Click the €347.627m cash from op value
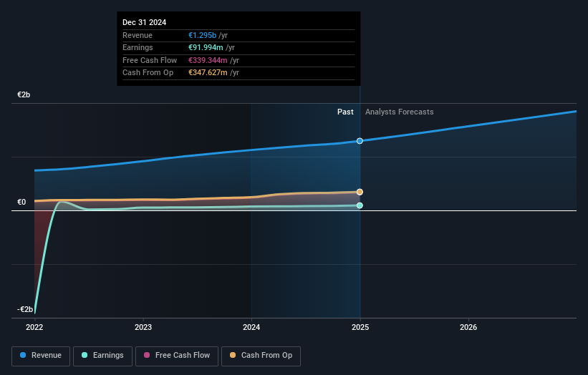The image size is (588, 375). click(x=208, y=73)
